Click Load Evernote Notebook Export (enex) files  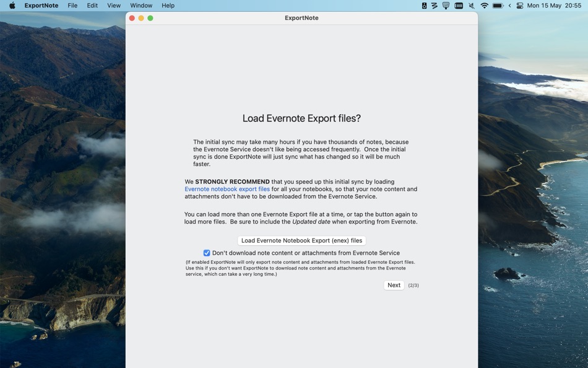301,240
